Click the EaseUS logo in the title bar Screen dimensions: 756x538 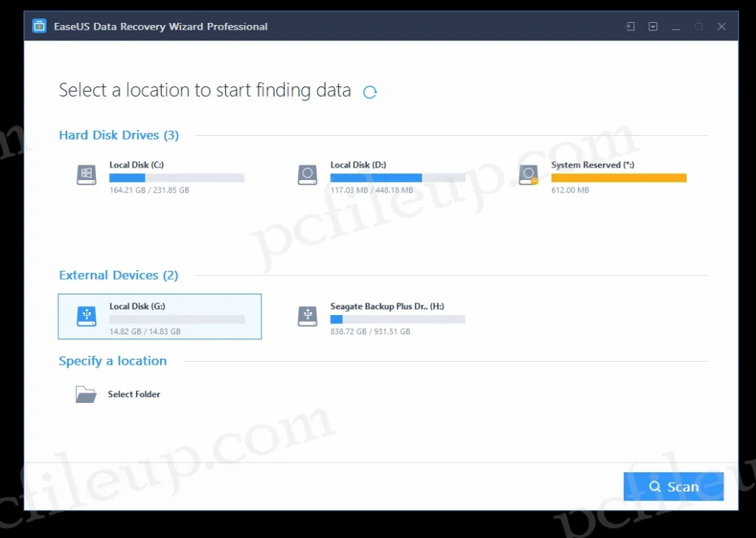click(x=39, y=25)
